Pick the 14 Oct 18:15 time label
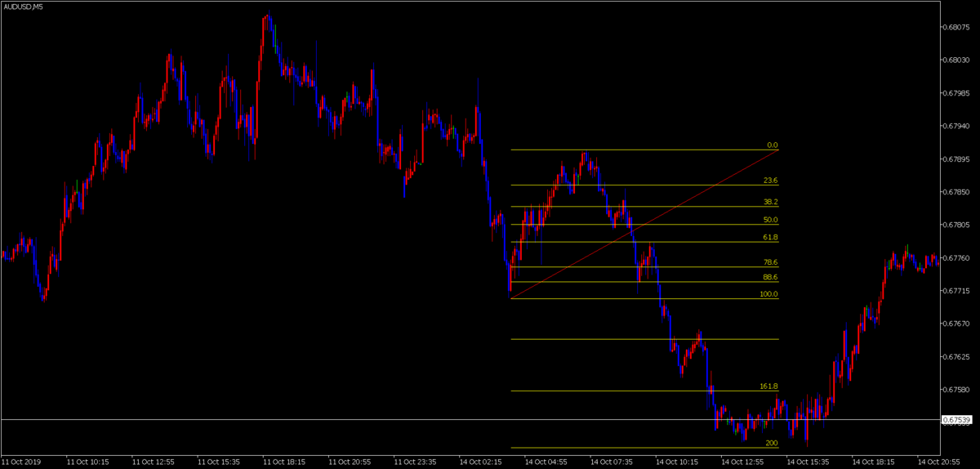 tap(872, 462)
